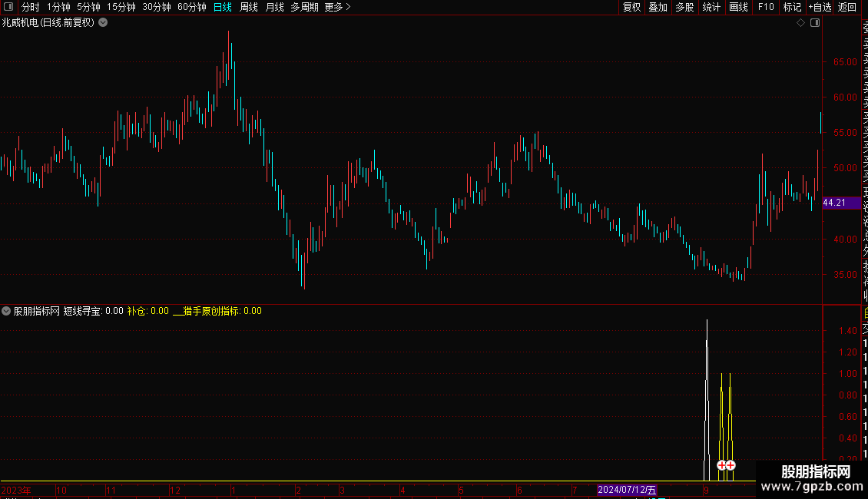Open 多周期 multi-period view
Image resolution: width=868 pixels, height=499 pixels.
tap(304, 7)
